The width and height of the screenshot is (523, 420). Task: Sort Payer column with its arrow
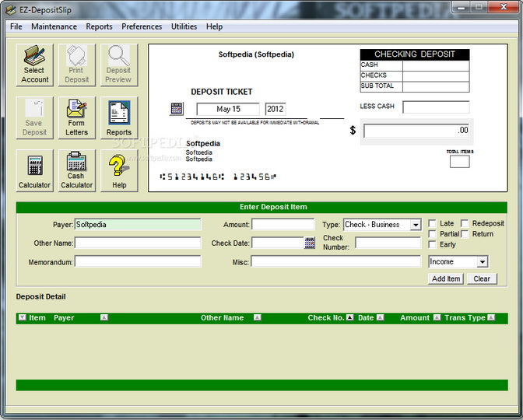click(104, 317)
